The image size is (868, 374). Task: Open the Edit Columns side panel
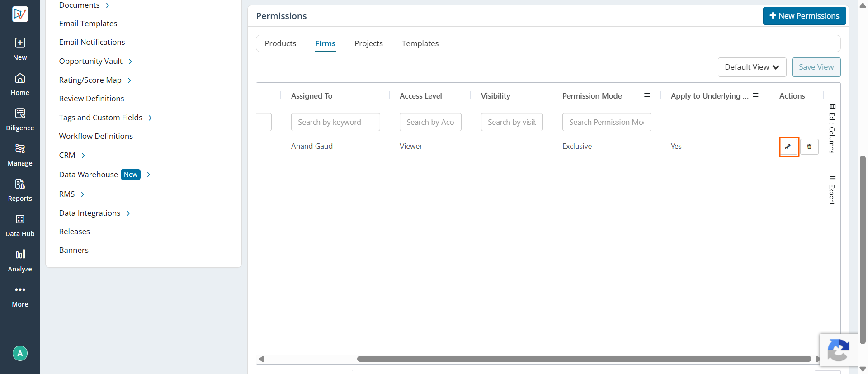point(832,128)
